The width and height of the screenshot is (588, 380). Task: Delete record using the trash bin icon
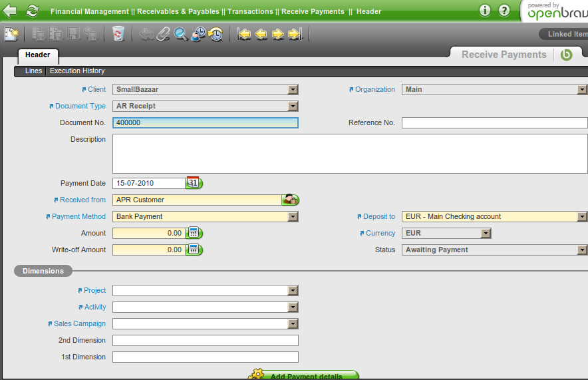pos(118,34)
